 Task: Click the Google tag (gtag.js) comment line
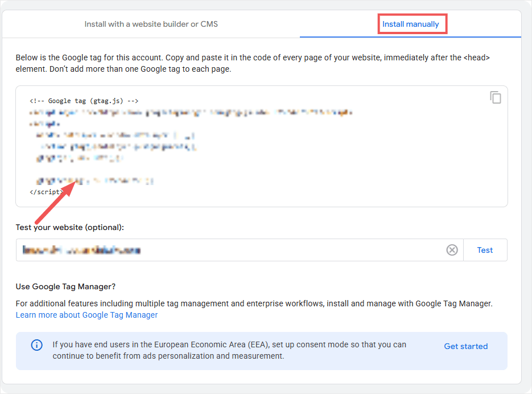[x=84, y=101]
